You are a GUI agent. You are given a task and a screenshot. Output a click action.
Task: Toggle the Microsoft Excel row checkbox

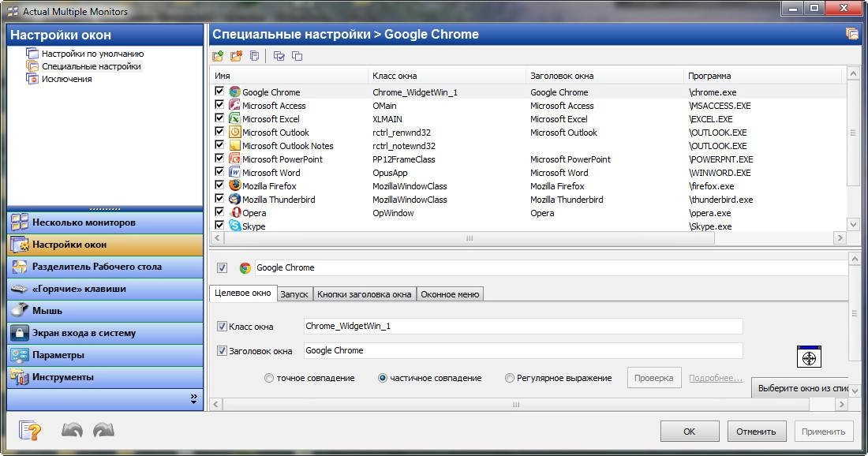pyautogui.click(x=219, y=118)
